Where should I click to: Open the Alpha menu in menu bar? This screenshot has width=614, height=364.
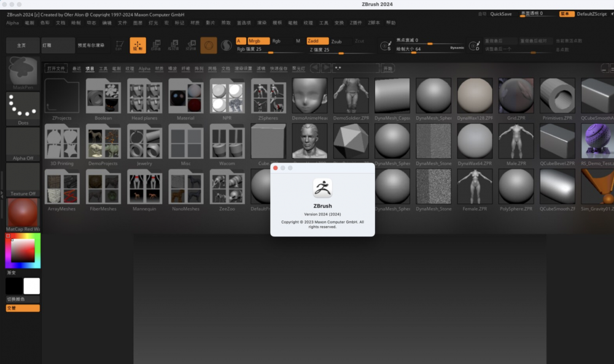pos(12,23)
